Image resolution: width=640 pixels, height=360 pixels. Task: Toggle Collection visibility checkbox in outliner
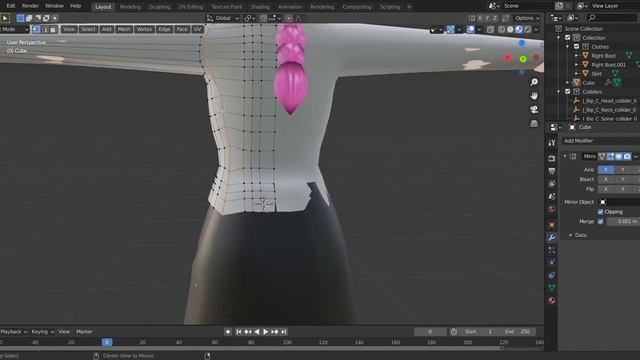(567, 38)
